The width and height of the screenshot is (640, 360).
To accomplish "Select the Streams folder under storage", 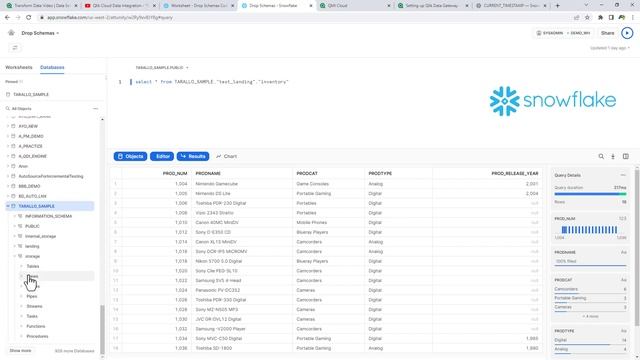I will pyautogui.click(x=34, y=306).
